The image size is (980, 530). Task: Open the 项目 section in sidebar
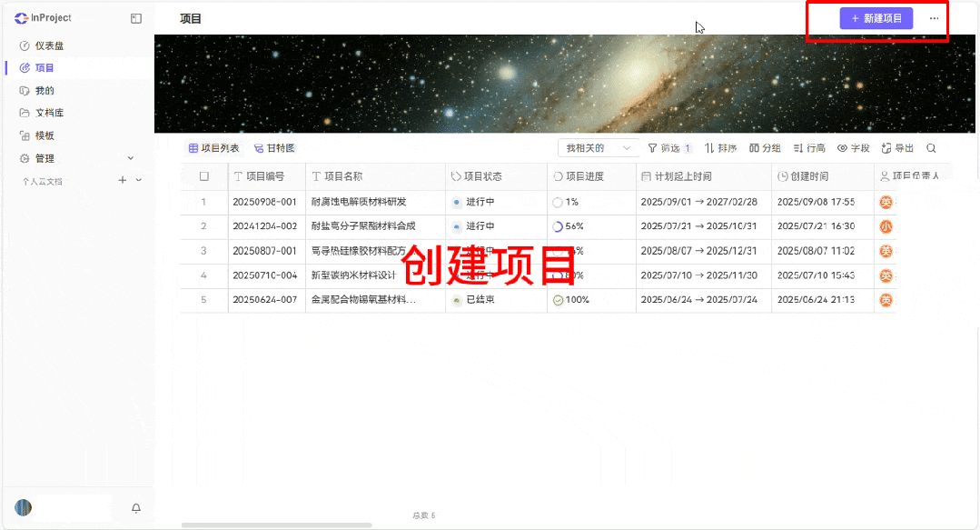coord(37,67)
